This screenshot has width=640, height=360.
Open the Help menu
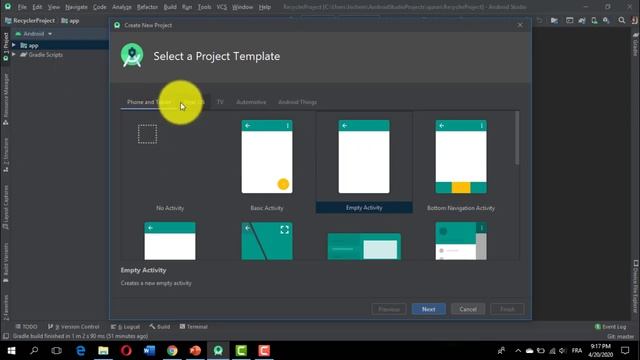[264, 7]
